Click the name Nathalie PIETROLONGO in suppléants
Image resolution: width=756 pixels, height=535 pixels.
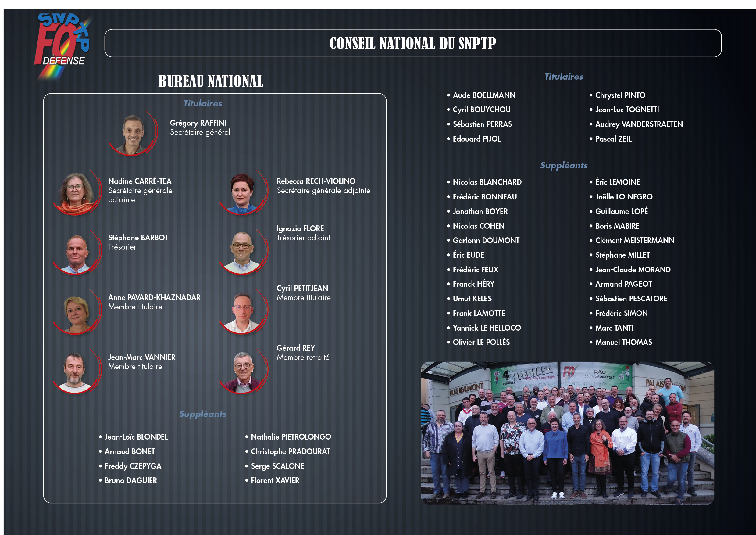coord(291,437)
